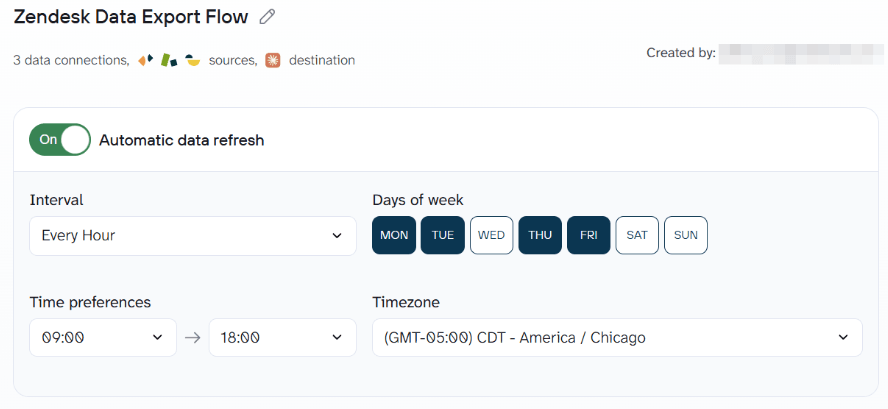Enable SUN day of week

point(686,235)
